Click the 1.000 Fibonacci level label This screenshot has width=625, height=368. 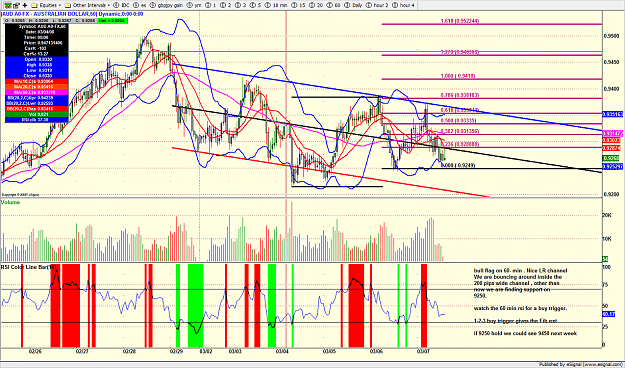click(x=458, y=76)
